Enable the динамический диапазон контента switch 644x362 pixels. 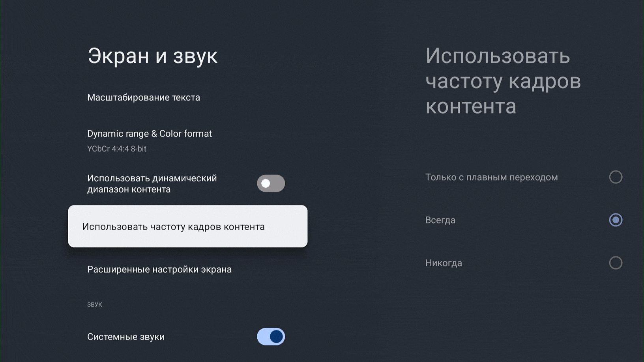click(271, 183)
